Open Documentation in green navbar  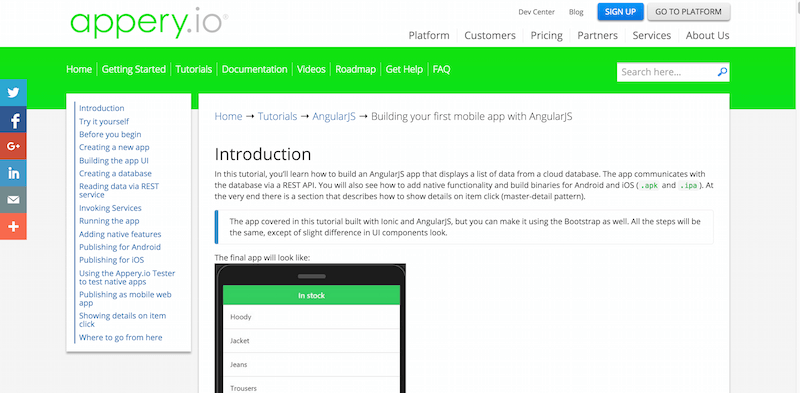pos(255,69)
